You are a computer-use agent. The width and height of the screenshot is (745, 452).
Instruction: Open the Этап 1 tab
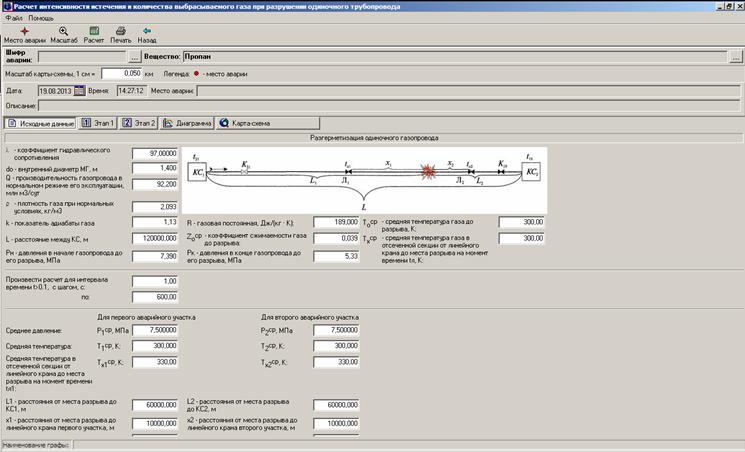pyautogui.click(x=98, y=123)
